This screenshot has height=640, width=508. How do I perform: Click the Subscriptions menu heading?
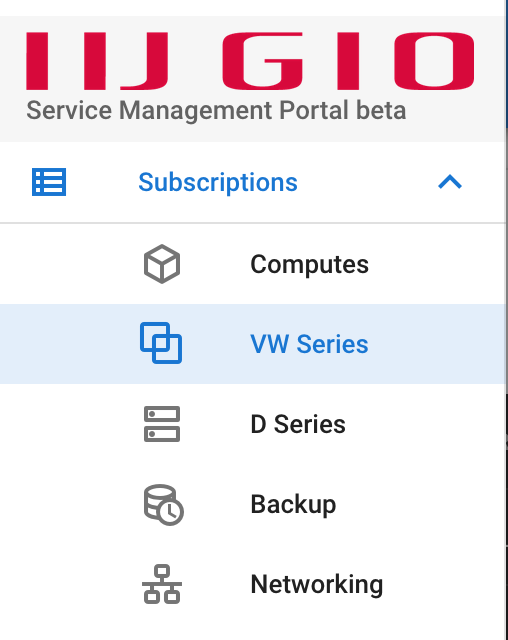[x=218, y=182]
